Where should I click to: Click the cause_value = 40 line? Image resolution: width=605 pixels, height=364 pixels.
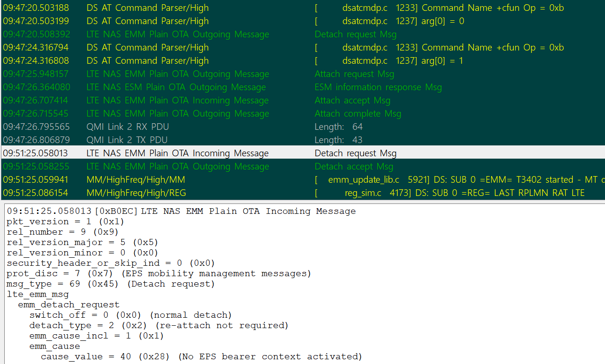pyautogui.click(x=202, y=356)
